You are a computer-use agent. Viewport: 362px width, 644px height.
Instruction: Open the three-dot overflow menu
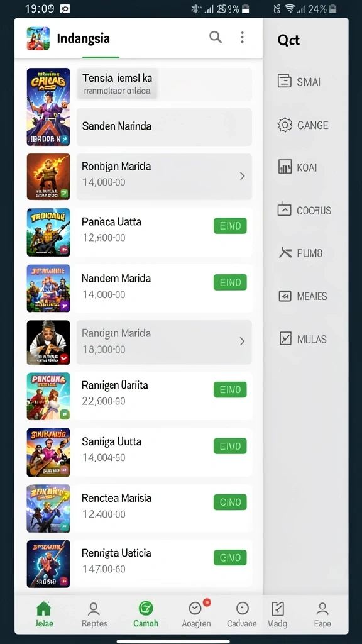tap(242, 37)
